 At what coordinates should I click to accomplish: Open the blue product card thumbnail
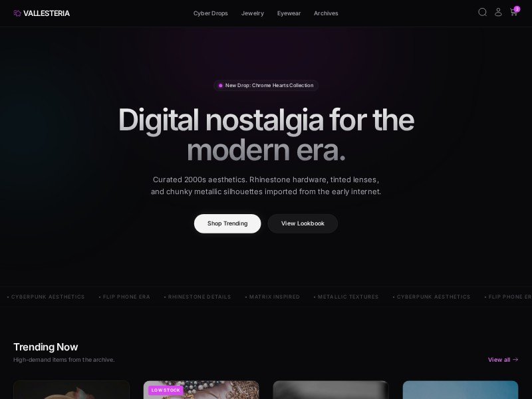coord(460,390)
